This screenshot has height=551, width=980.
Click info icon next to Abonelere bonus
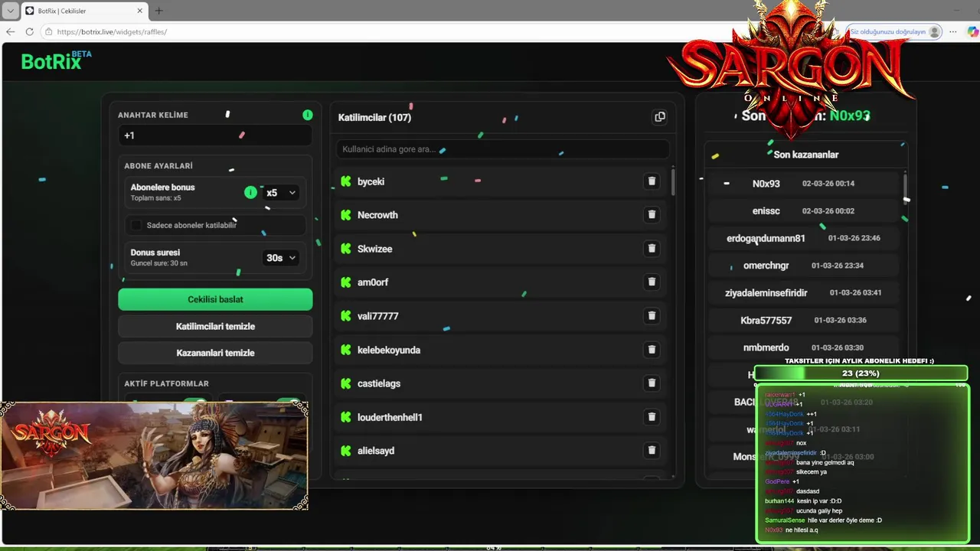click(250, 193)
